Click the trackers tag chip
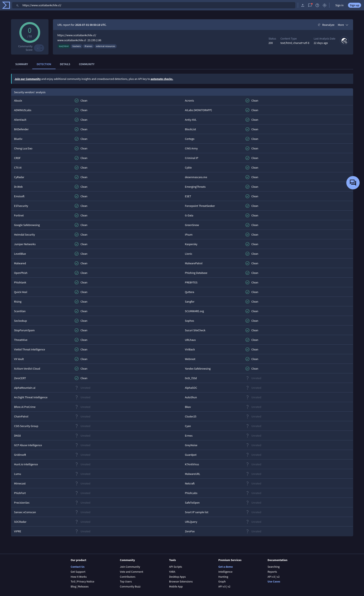364x596 pixels. tap(76, 46)
